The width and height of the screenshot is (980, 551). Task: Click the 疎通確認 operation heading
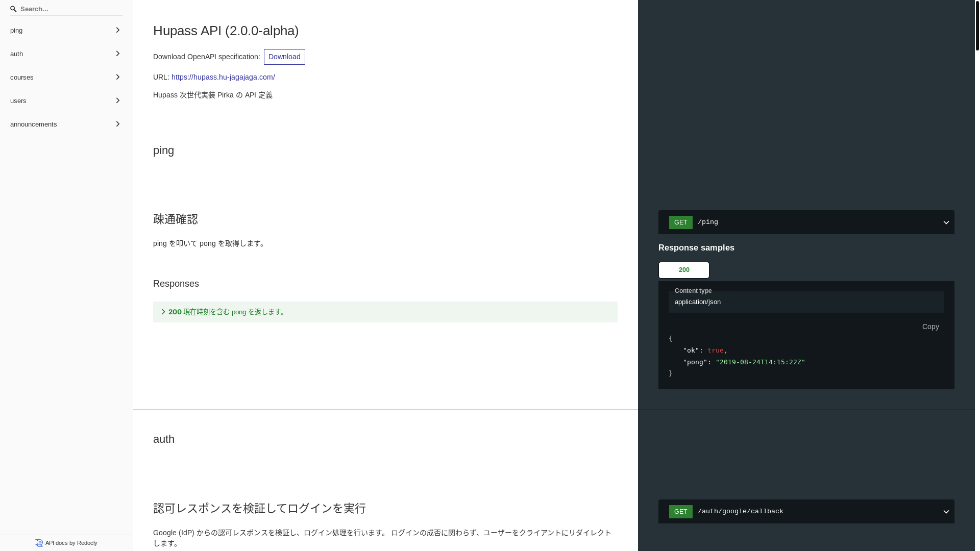(x=176, y=219)
